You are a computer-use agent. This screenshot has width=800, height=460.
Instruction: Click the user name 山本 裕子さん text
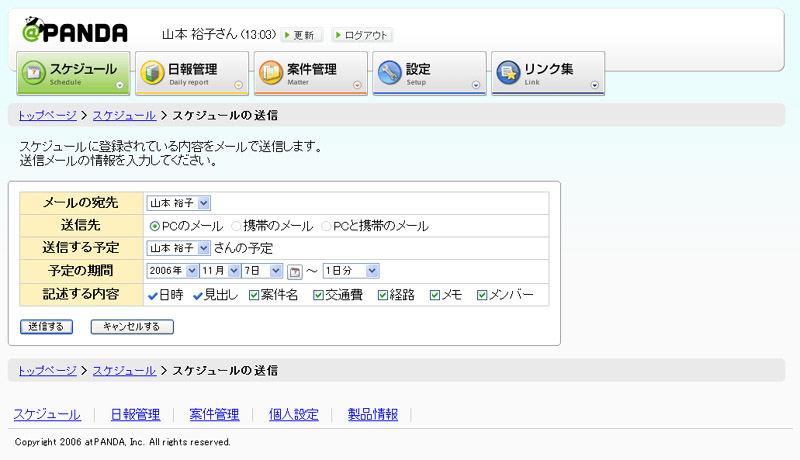pos(199,35)
